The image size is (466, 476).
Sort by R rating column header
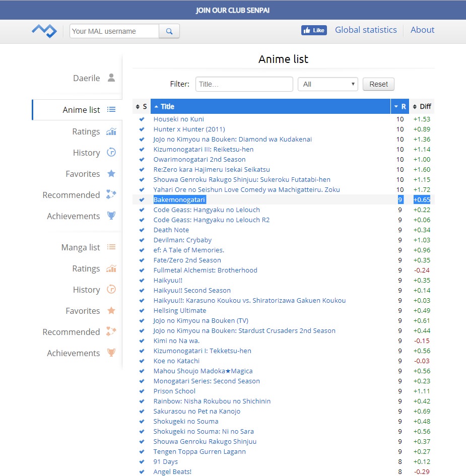[400, 107]
